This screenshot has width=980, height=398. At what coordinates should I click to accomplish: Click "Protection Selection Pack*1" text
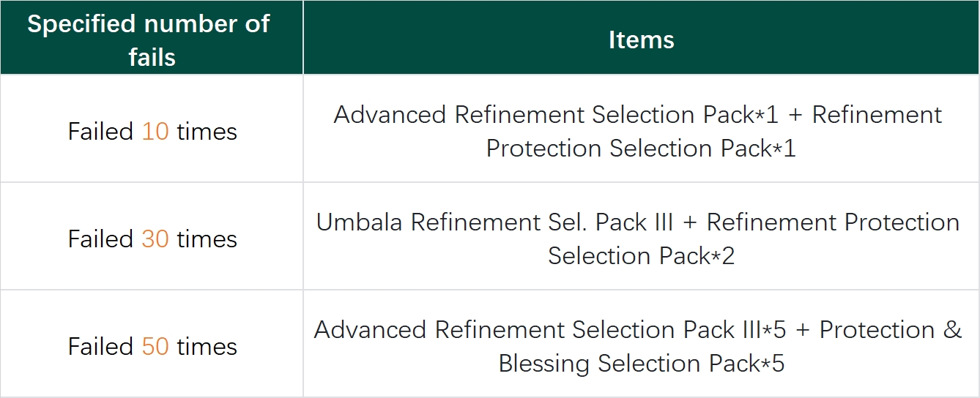coord(641,149)
